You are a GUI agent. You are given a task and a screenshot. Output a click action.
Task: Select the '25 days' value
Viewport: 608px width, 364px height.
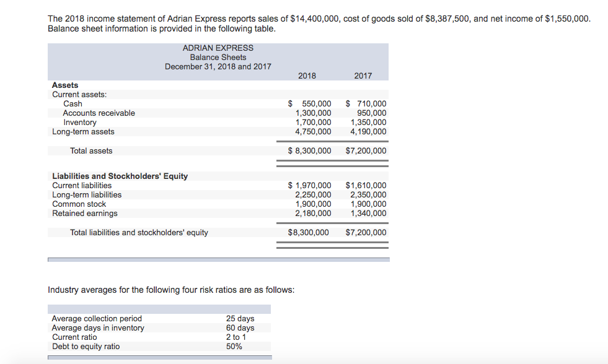pyautogui.click(x=240, y=318)
